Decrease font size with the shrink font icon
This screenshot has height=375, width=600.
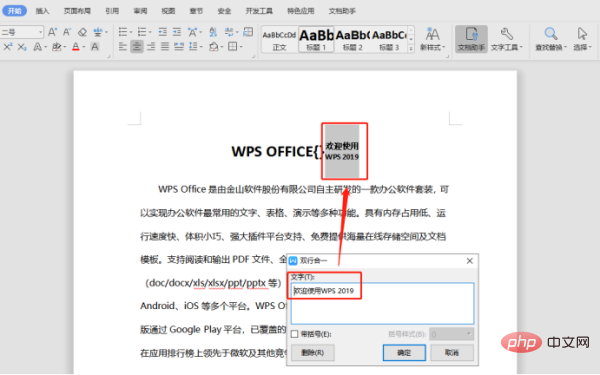67,32
